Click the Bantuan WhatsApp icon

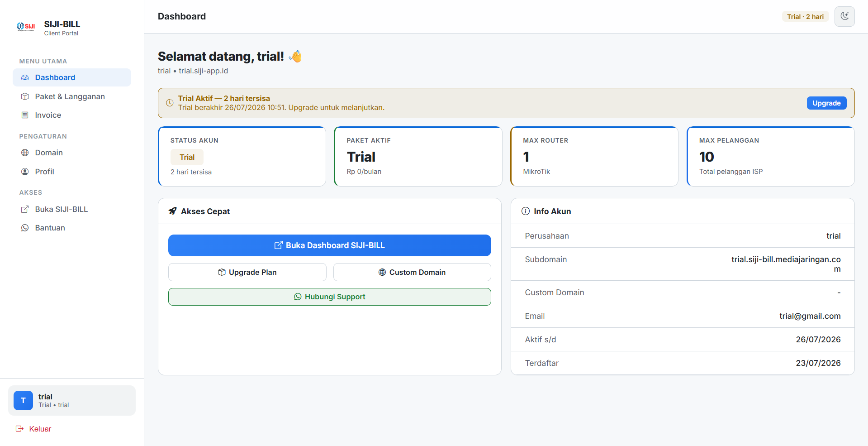[25, 228]
